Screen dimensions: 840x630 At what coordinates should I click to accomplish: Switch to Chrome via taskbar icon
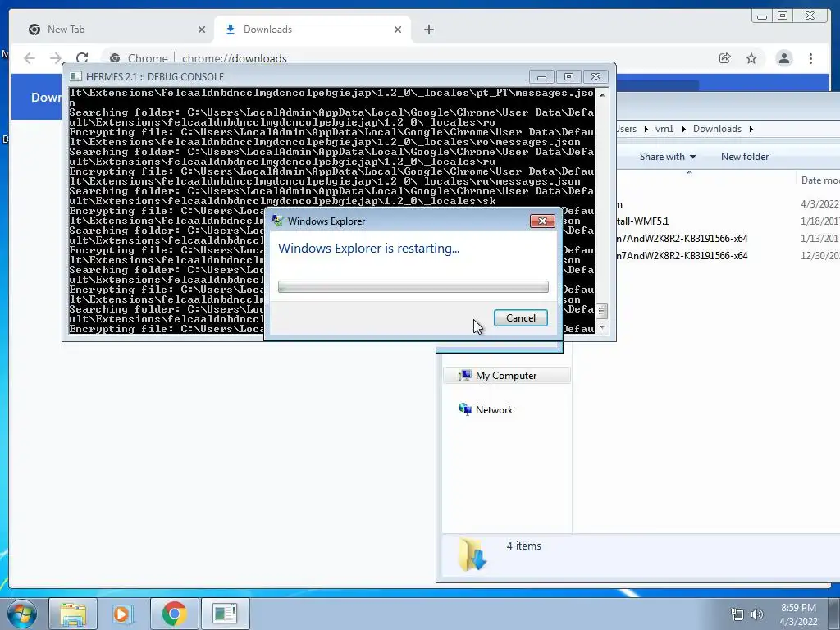pos(174,614)
